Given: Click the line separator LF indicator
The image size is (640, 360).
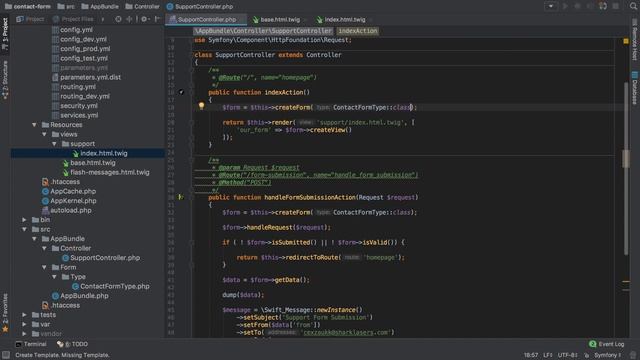Looking at the screenshot, I should pyautogui.click(x=548, y=355).
